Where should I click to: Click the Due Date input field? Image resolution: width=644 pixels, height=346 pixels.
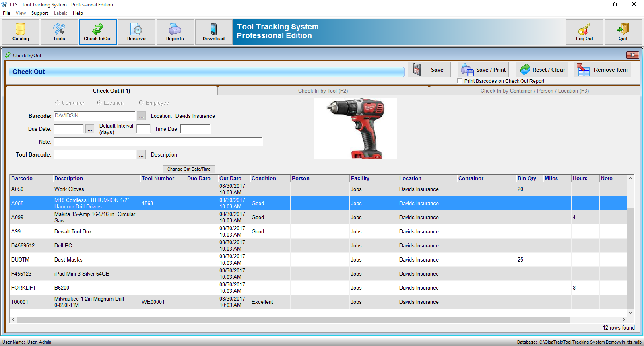(x=69, y=129)
